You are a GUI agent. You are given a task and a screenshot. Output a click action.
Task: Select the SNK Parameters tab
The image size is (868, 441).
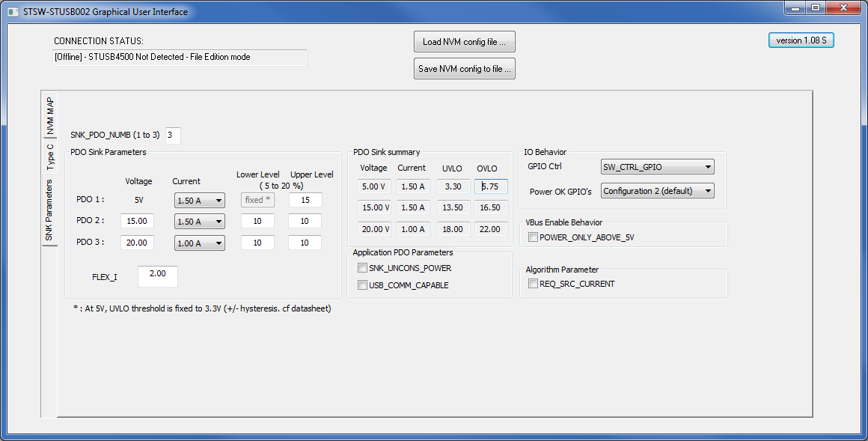coord(49,210)
